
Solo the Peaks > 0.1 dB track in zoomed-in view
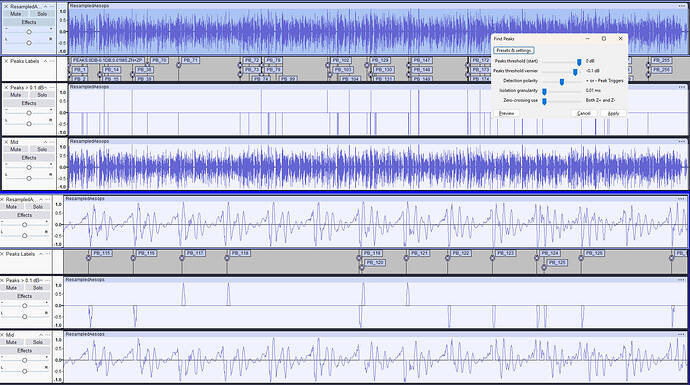point(38,288)
